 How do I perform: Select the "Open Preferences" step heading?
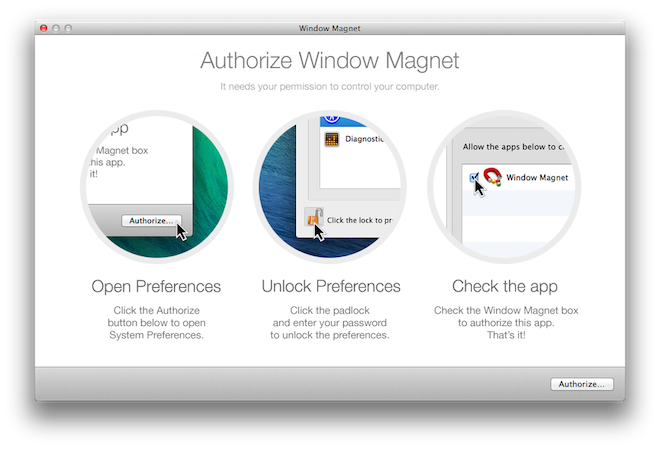pyautogui.click(x=156, y=286)
